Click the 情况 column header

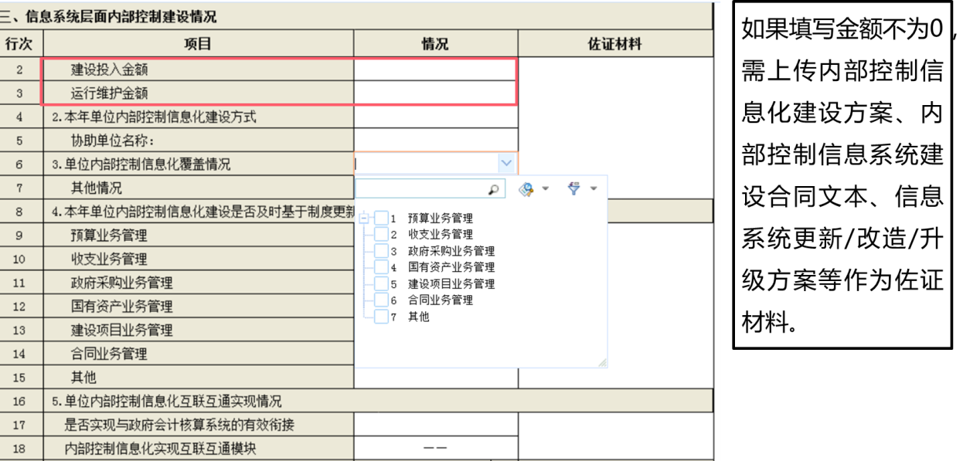[x=436, y=44]
